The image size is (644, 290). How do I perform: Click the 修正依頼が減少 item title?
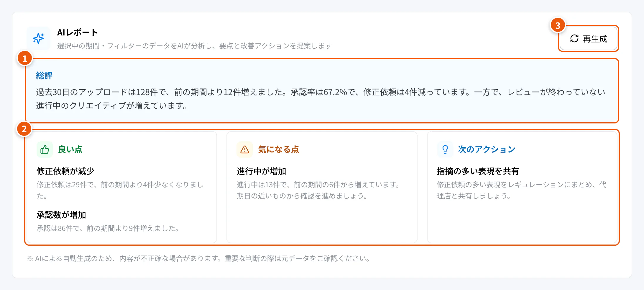pos(65,171)
